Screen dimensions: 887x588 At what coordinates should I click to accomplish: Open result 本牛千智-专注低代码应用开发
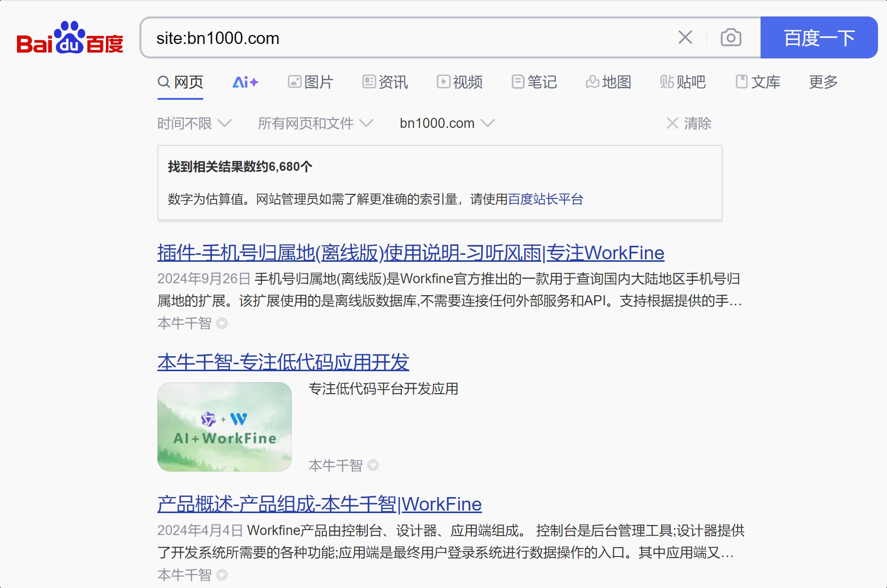click(283, 362)
